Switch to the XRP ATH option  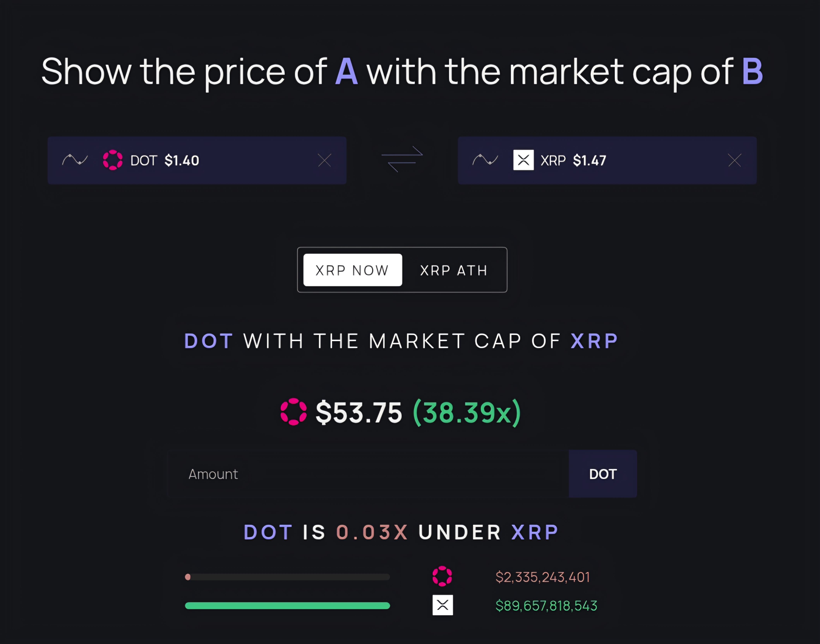point(454,270)
